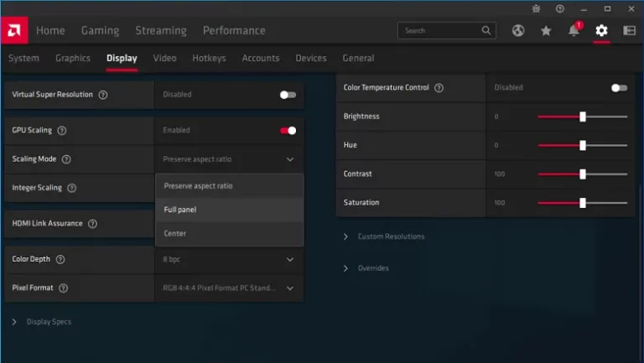Open the bug report icon

536,8
